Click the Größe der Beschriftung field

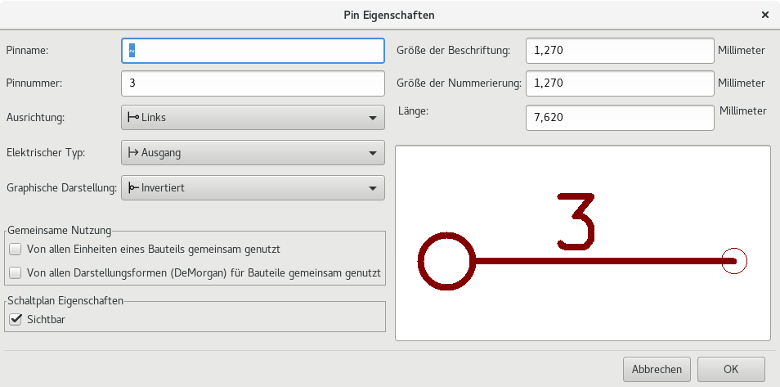click(620, 51)
